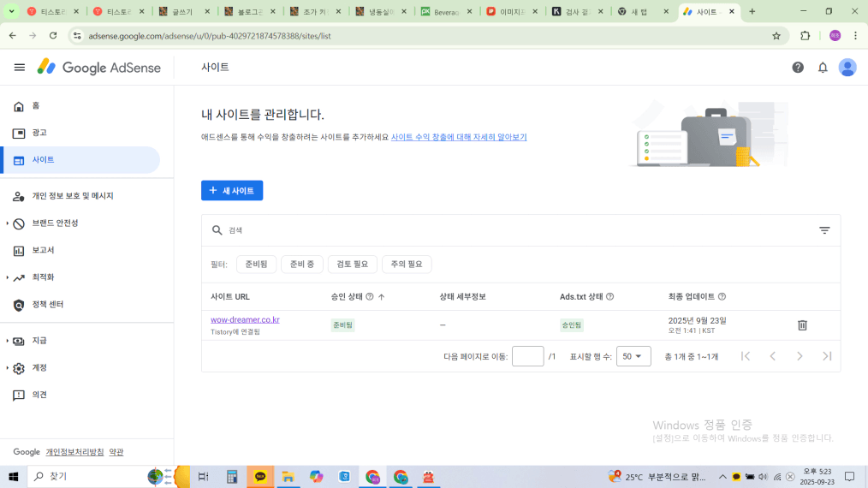Click the table filter icon beside search
The width and height of the screenshot is (868, 488).
824,230
